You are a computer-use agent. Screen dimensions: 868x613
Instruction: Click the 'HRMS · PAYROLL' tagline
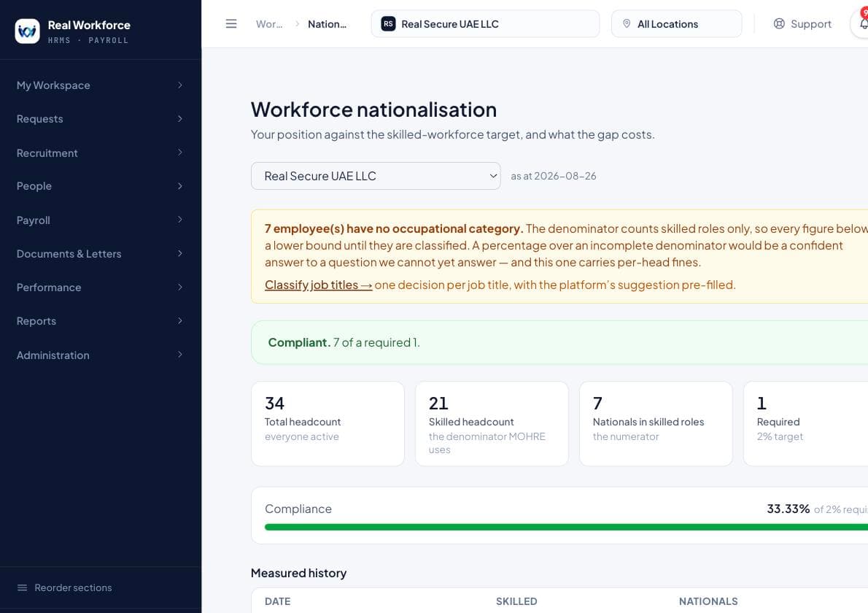88,40
